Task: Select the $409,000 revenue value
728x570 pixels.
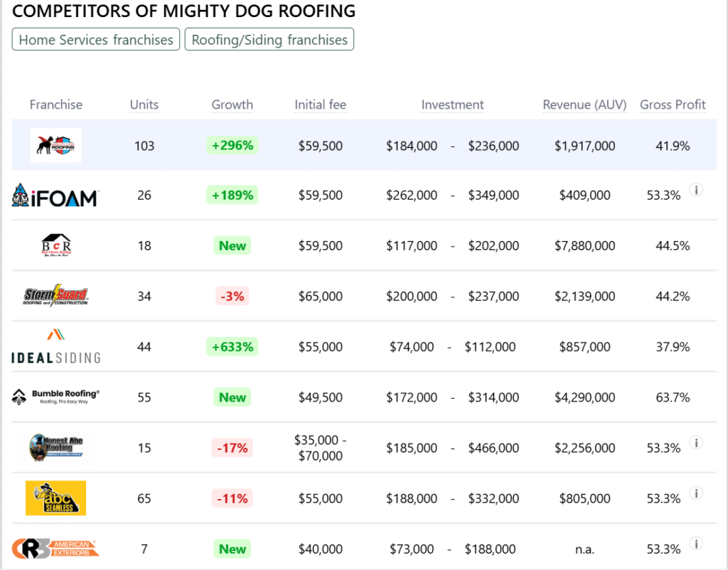Action: [x=584, y=195]
